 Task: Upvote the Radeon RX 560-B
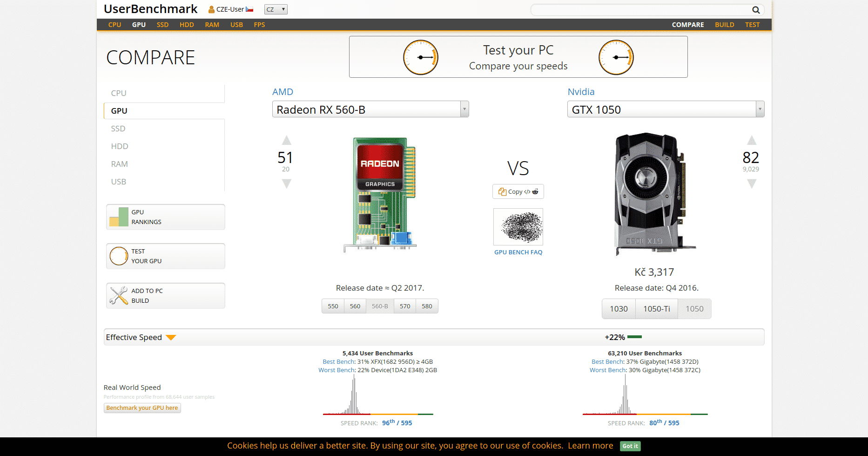pyautogui.click(x=287, y=140)
